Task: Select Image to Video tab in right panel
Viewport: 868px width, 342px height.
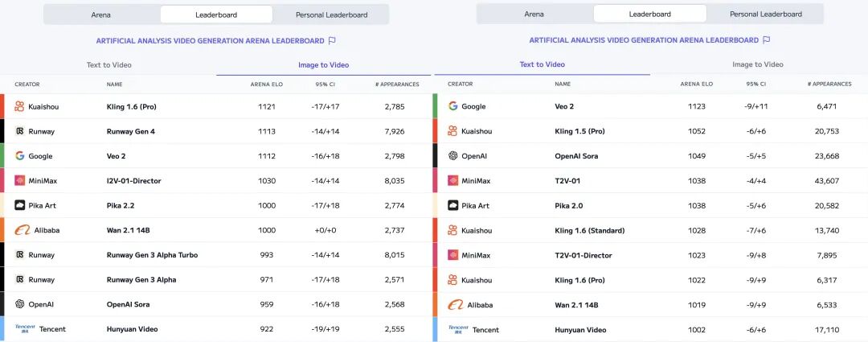Action: click(757, 64)
